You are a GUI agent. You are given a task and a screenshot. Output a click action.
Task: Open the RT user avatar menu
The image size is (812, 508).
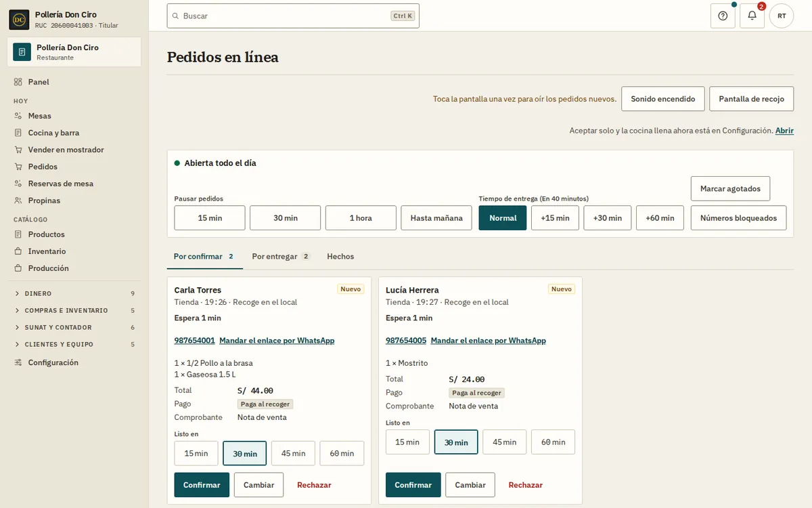click(782, 16)
